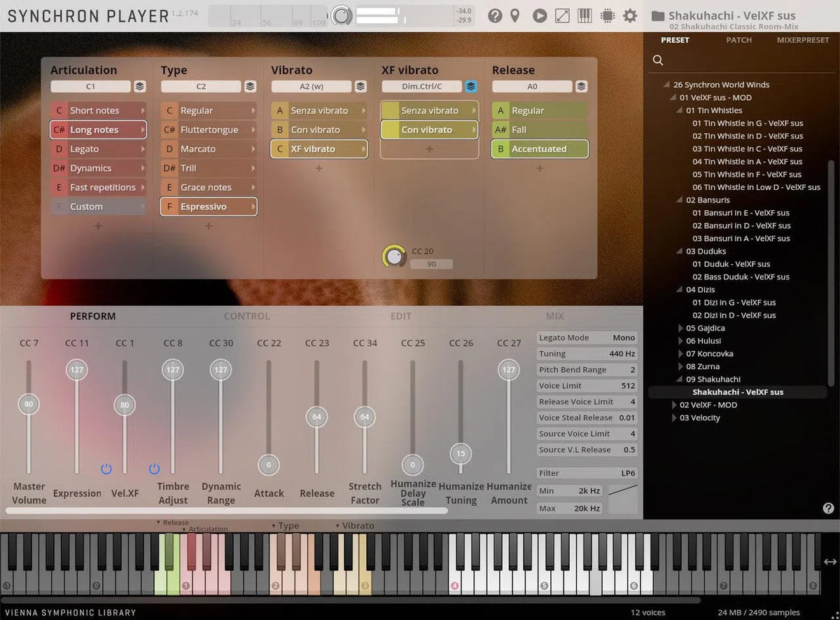Click the CPU chip icon
The image size is (840, 620).
(607, 15)
